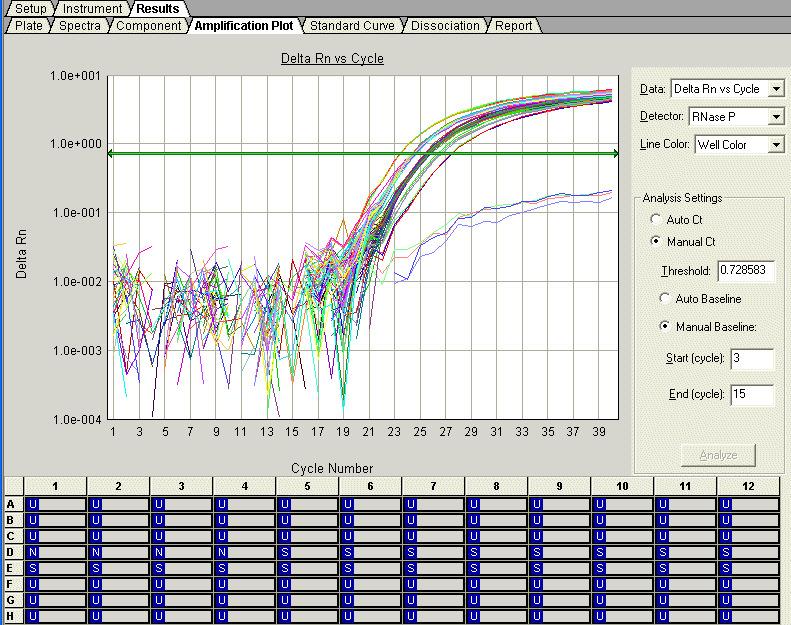This screenshot has width=791, height=625.
Task: Select plate column header 1
Action: point(55,486)
